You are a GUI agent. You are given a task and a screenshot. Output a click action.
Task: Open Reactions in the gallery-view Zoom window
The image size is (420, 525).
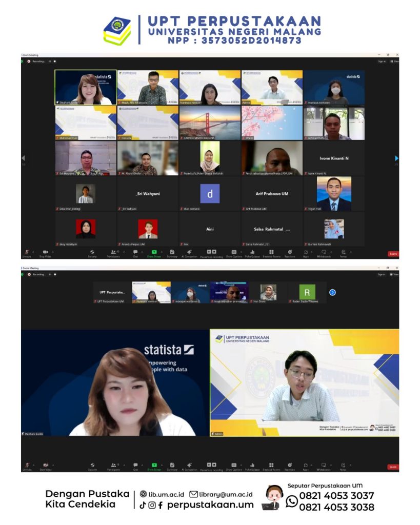(290, 253)
